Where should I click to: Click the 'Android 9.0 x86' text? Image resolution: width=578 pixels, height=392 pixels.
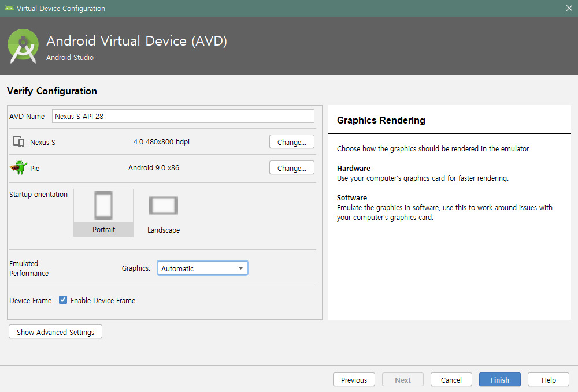click(x=154, y=168)
